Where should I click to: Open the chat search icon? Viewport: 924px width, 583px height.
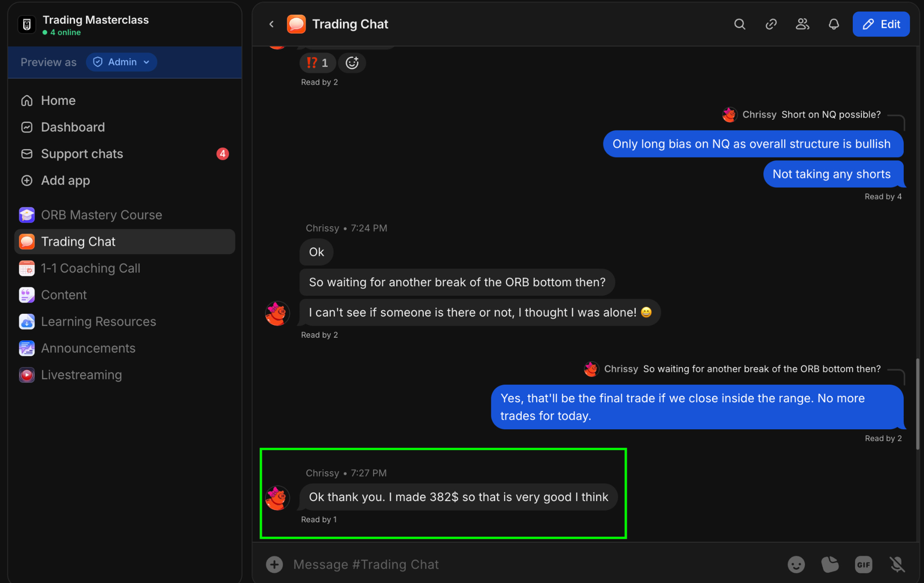[739, 24]
